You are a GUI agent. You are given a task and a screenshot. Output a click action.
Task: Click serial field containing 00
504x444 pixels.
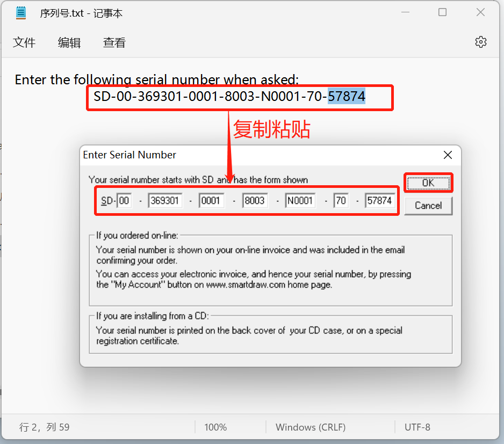(x=124, y=200)
